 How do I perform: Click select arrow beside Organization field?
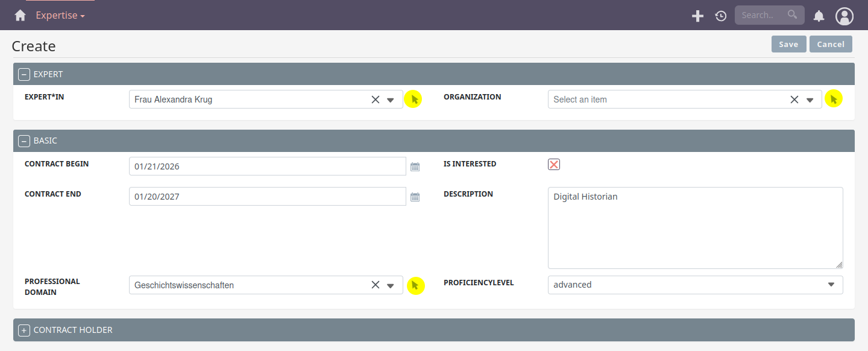[x=833, y=100]
